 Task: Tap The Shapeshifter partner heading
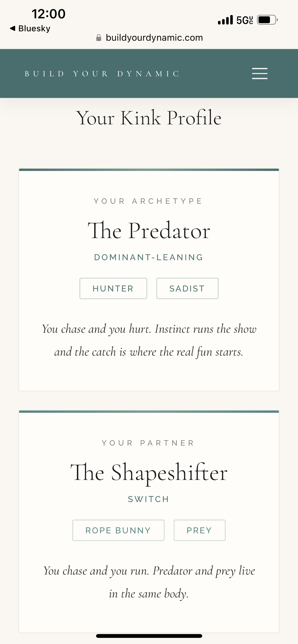(149, 473)
